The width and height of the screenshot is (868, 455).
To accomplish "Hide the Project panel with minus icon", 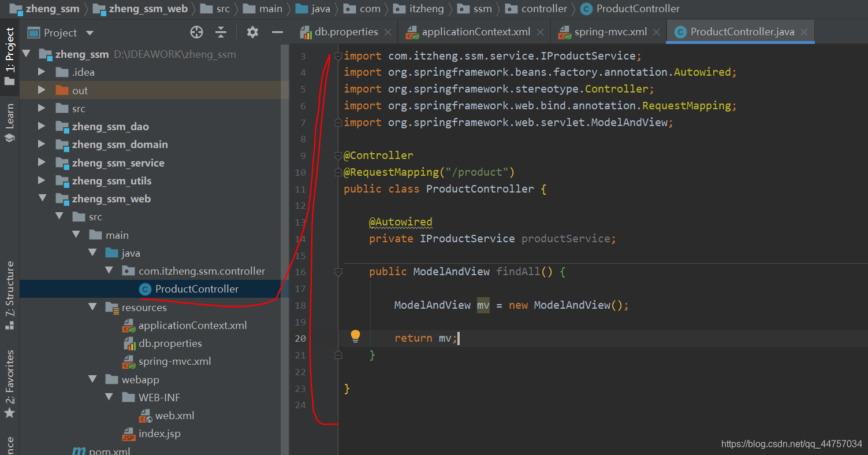I will [277, 32].
